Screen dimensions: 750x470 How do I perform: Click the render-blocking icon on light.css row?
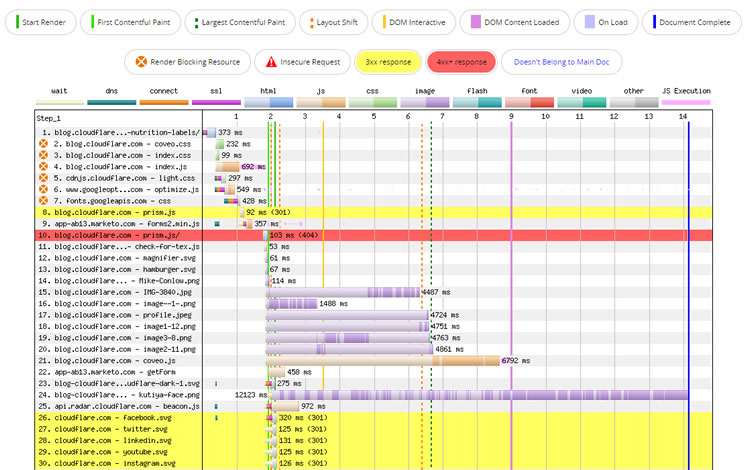(44, 178)
